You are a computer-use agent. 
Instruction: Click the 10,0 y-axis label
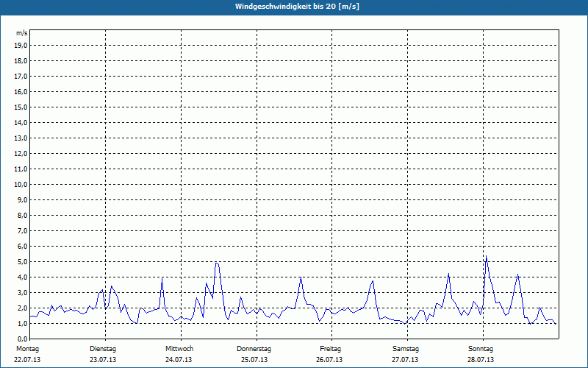pyautogui.click(x=20, y=185)
